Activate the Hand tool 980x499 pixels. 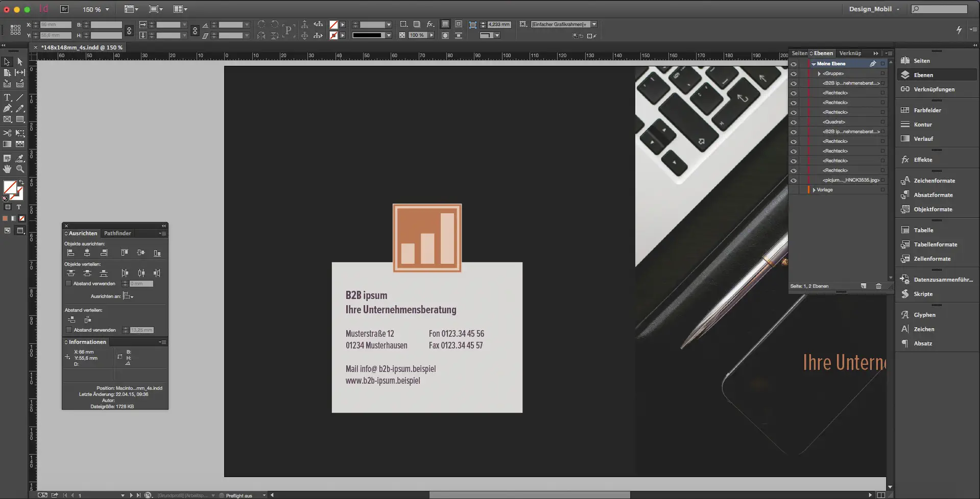coord(7,169)
